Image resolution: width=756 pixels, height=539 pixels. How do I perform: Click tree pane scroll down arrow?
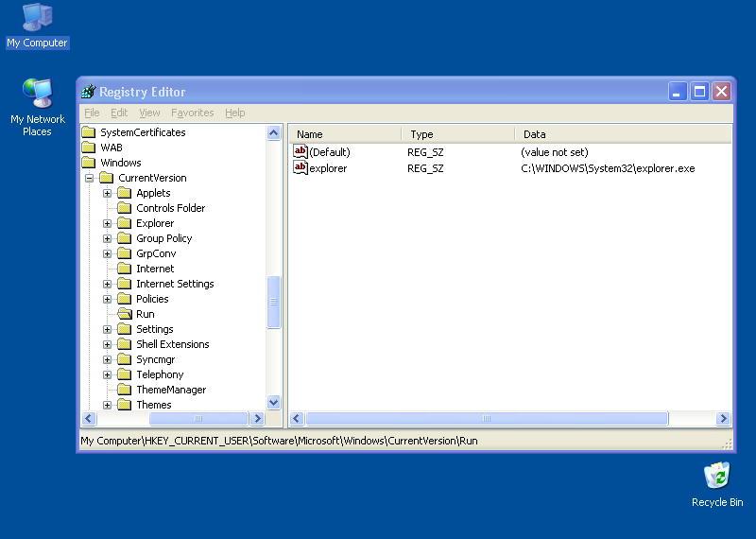[273, 402]
